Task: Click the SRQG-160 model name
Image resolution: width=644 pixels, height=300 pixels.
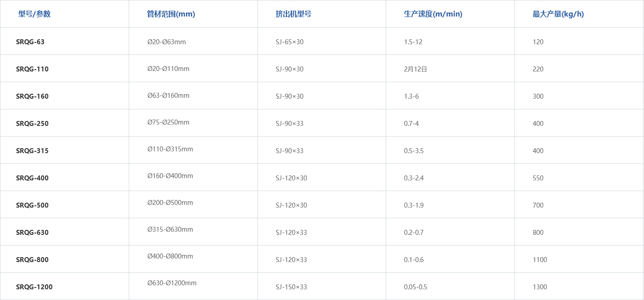Action: pyautogui.click(x=32, y=96)
